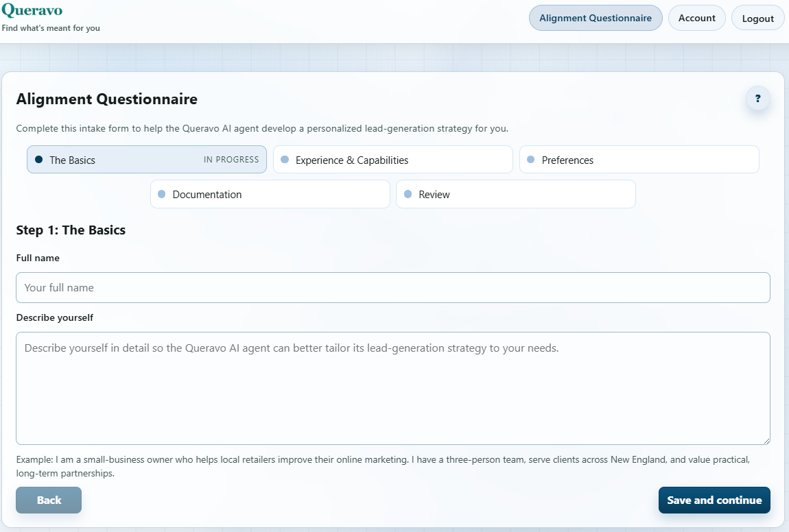Click the Back button
789x532 pixels.
[49, 500]
